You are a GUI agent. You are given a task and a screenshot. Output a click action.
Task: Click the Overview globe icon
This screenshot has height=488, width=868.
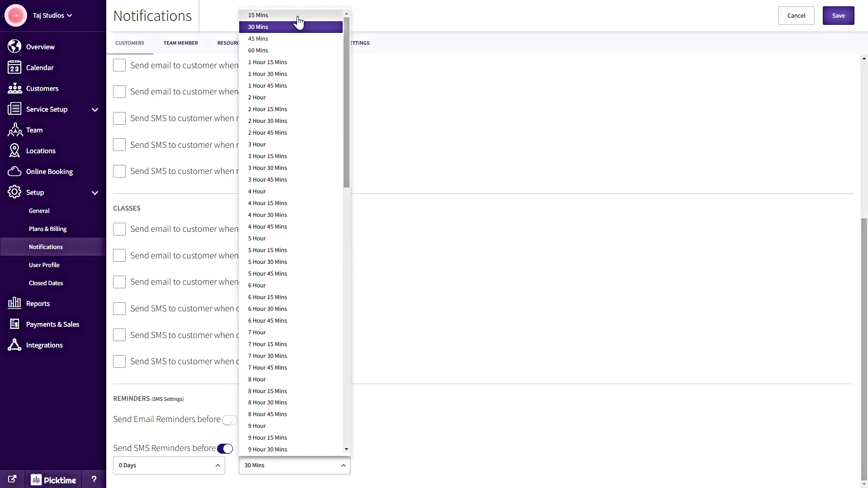click(14, 47)
